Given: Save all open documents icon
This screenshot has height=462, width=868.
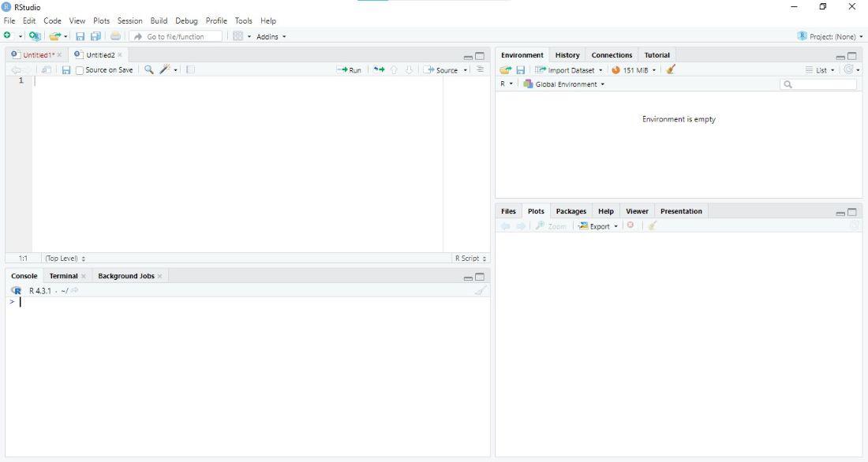Looking at the screenshot, I should click(x=95, y=36).
